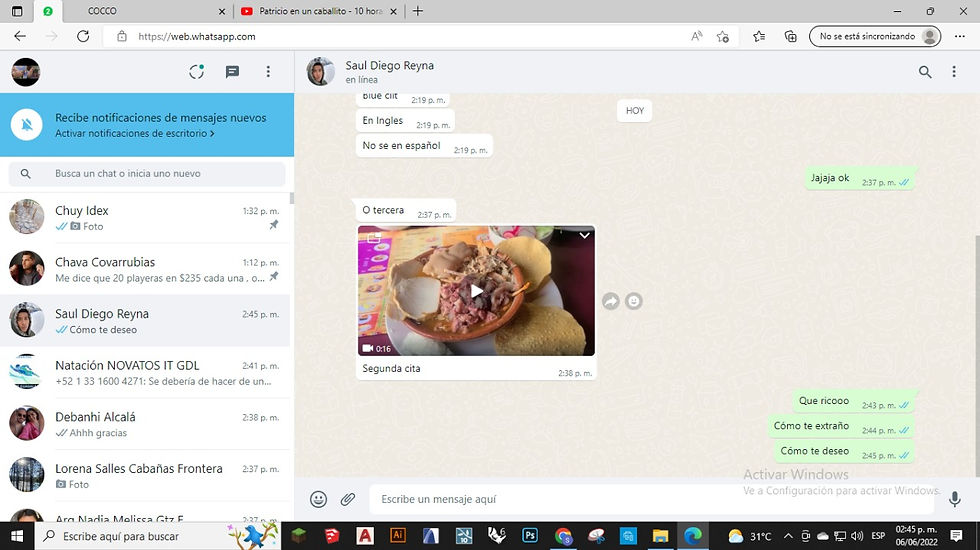The height and width of the screenshot is (550, 980).
Task: Open the Windows Start menu
Action: 17,536
